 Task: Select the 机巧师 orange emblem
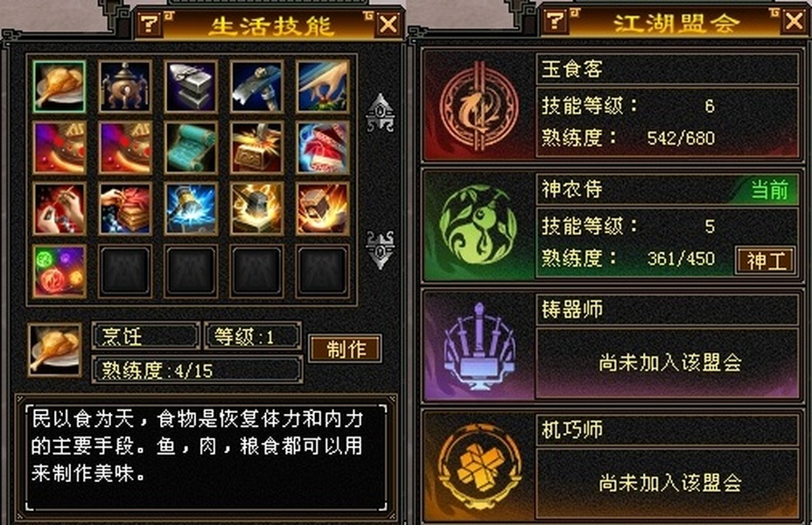[x=479, y=467]
